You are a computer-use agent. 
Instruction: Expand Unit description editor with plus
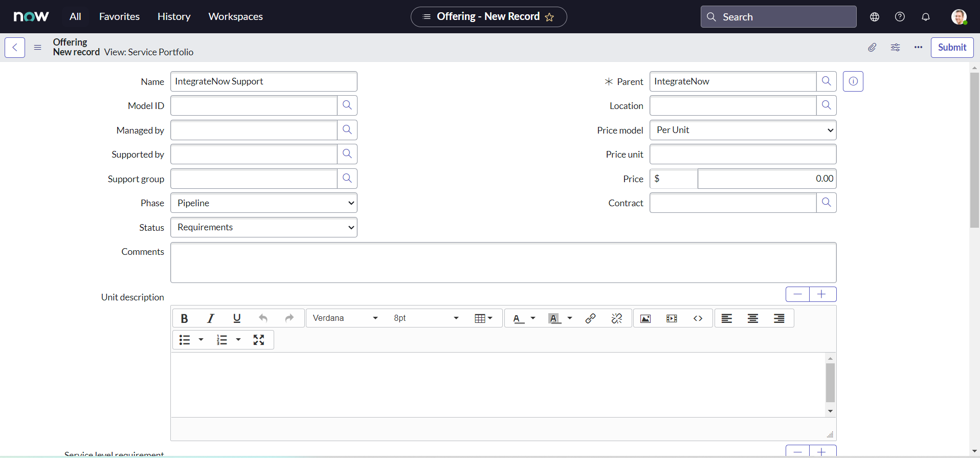[822, 294]
